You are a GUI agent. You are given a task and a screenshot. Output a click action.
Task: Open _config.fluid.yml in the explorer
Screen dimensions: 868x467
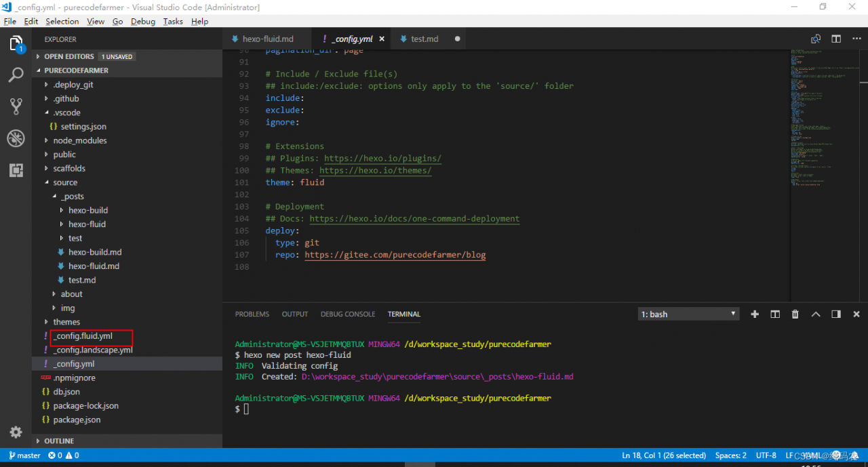(84, 336)
